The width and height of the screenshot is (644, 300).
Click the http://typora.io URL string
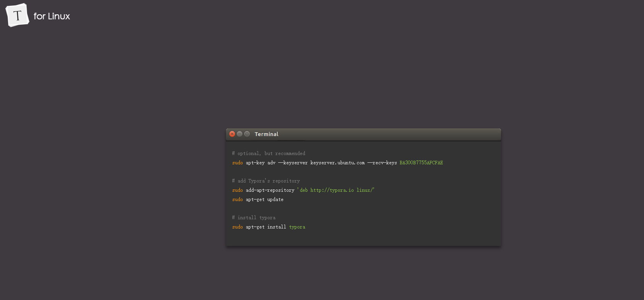pos(332,190)
